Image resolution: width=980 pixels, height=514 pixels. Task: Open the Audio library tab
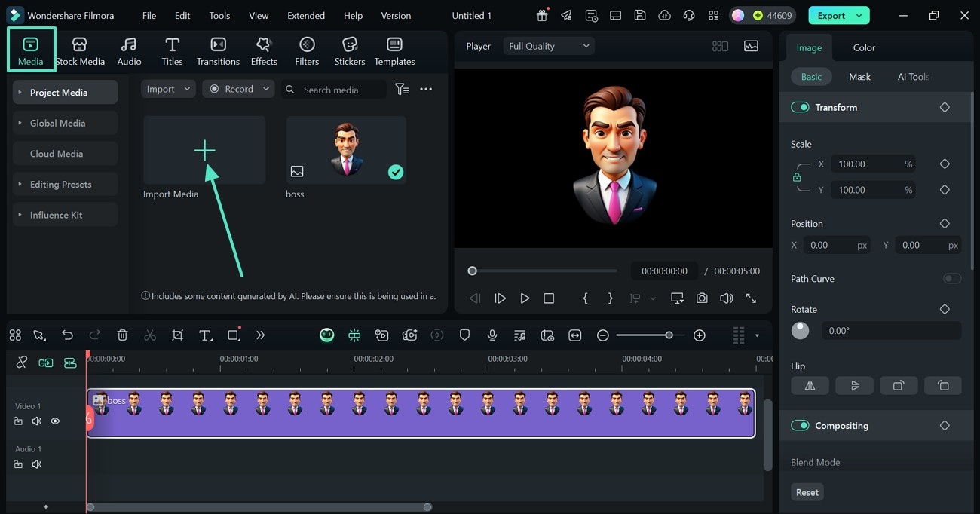(x=129, y=50)
